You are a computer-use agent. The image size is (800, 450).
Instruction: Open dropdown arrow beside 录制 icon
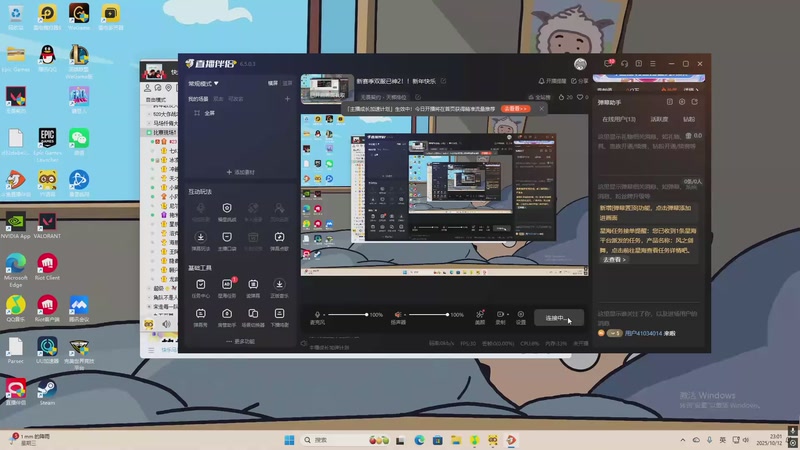point(508,314)
